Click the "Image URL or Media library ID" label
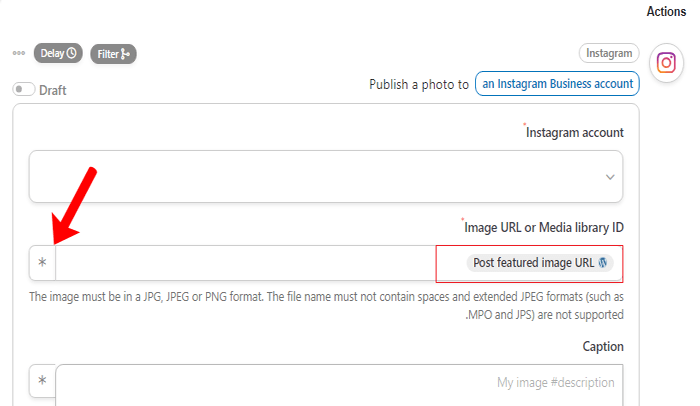Screen dimensions: 700x406 [543, 227]
